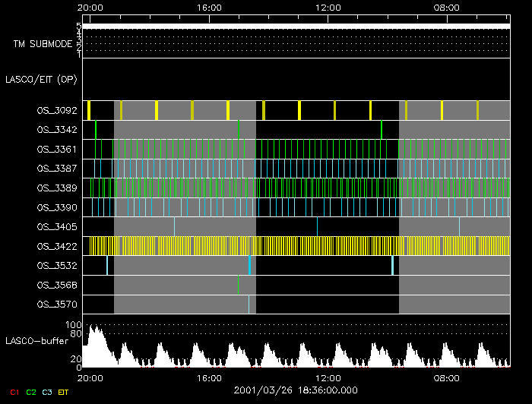
Task: Select the LASCO-buffer plot label
Action: coord(37,339)
